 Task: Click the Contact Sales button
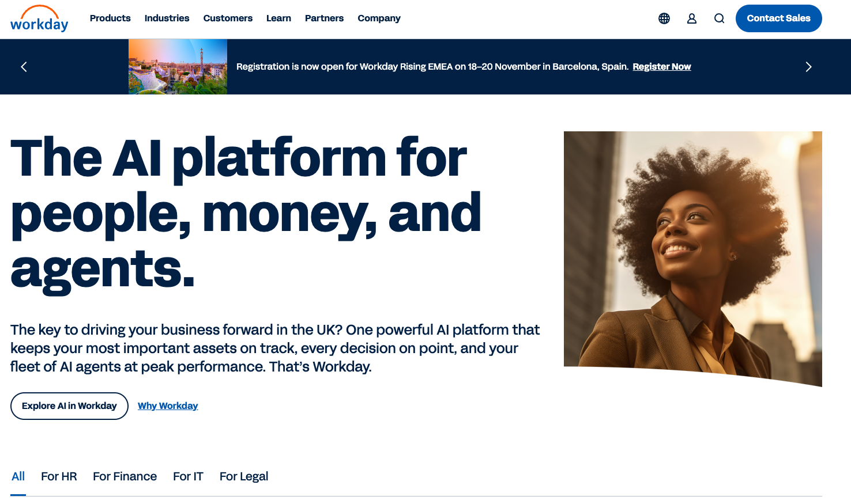(x=778, y=18)
